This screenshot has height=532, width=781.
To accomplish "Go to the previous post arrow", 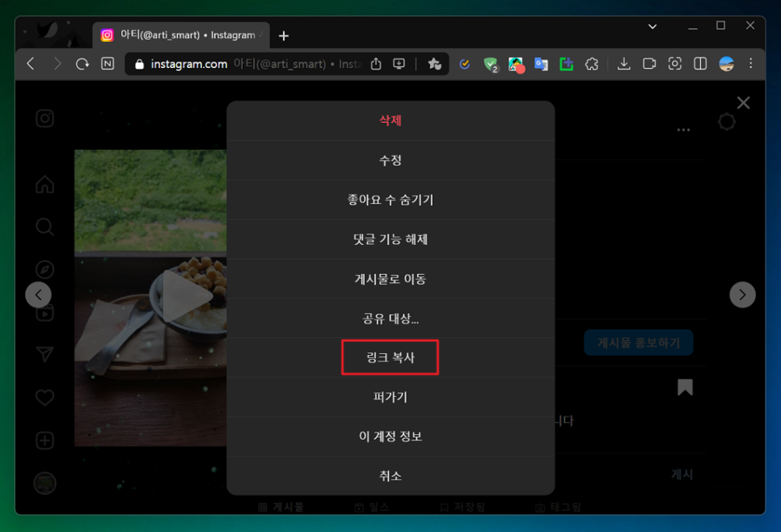I will [x=38, y=295].
